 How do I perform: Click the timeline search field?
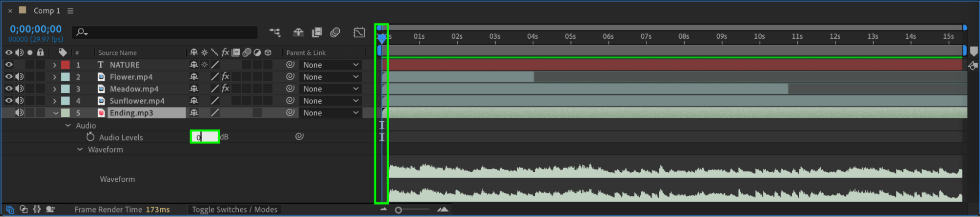click(x=165, y=32)
